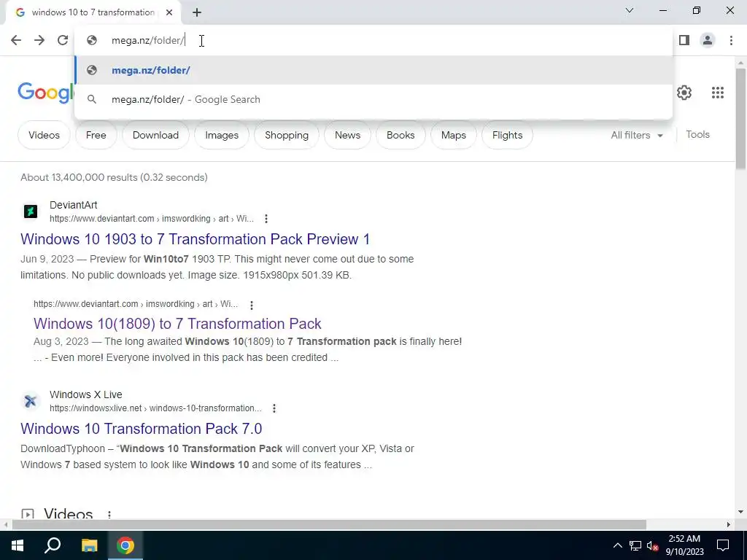Filter results by Videos
Viewport: 747px width, 560px height.
click(44, 135)
